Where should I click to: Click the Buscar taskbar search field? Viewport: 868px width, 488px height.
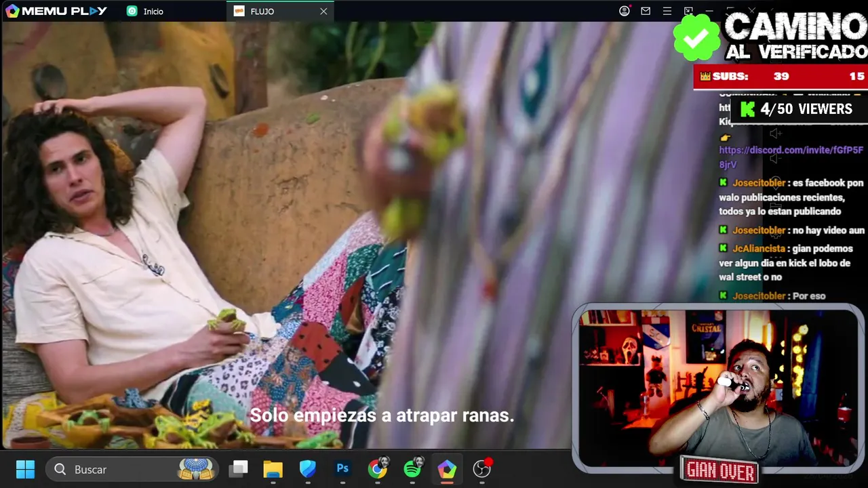[x=132, y=469]
